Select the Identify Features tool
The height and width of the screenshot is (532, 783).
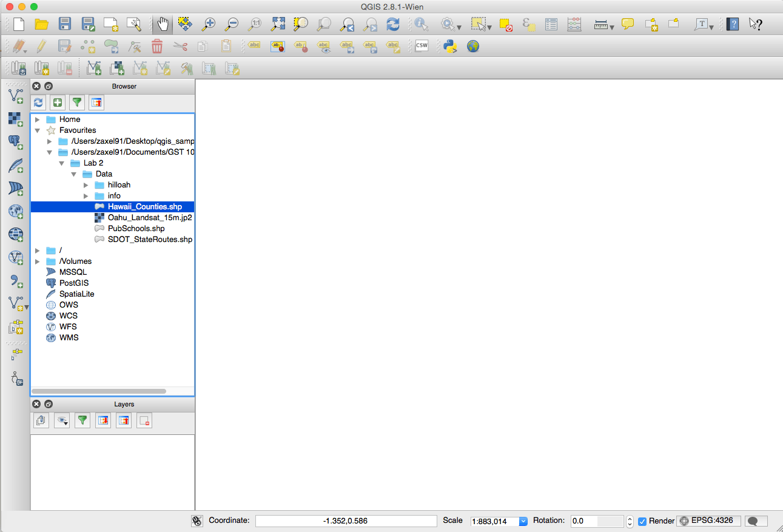pyautogui.click(x=420, y=24)
